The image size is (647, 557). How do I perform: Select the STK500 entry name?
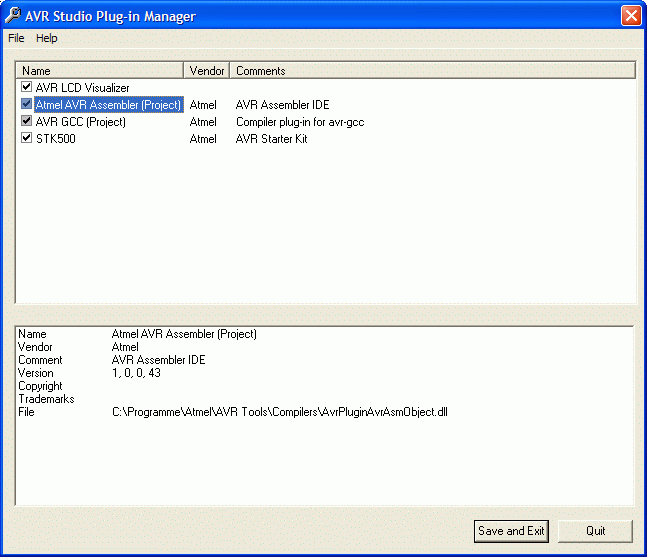56,139
